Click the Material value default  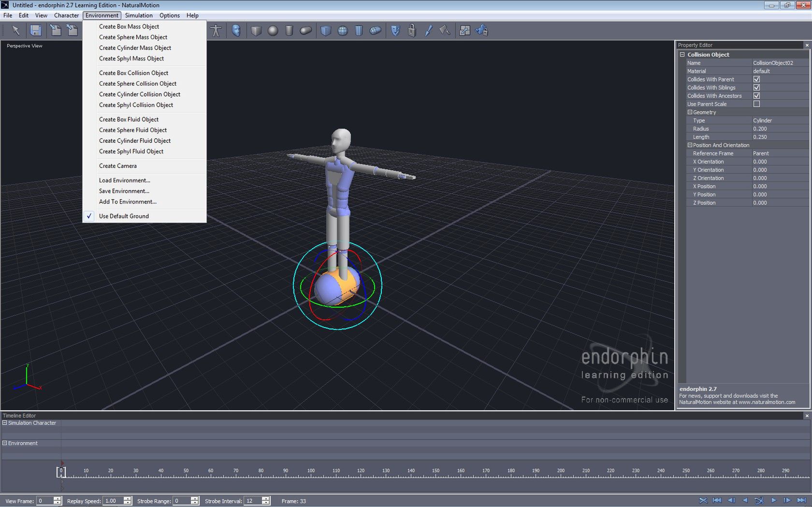[780, 71]
